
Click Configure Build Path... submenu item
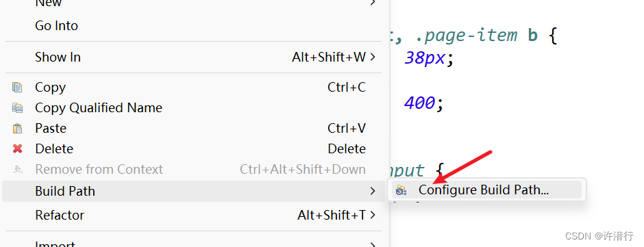click(x=486, y=190)
